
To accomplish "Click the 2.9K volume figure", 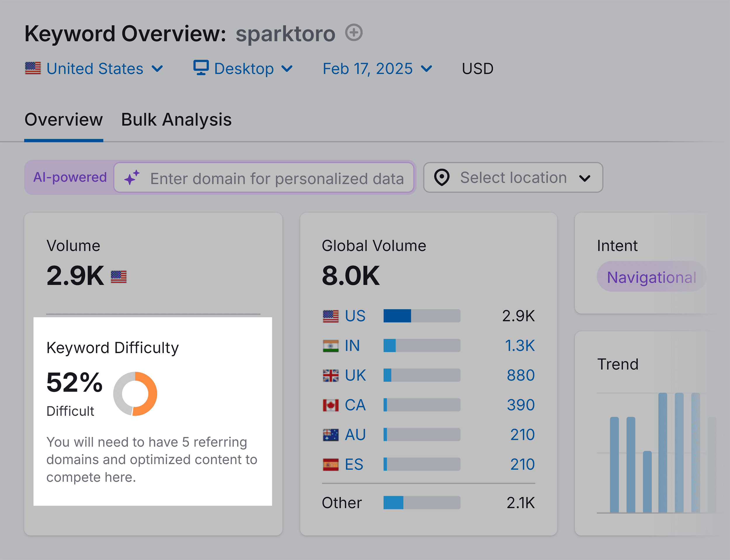I will [x=75, y=276].
